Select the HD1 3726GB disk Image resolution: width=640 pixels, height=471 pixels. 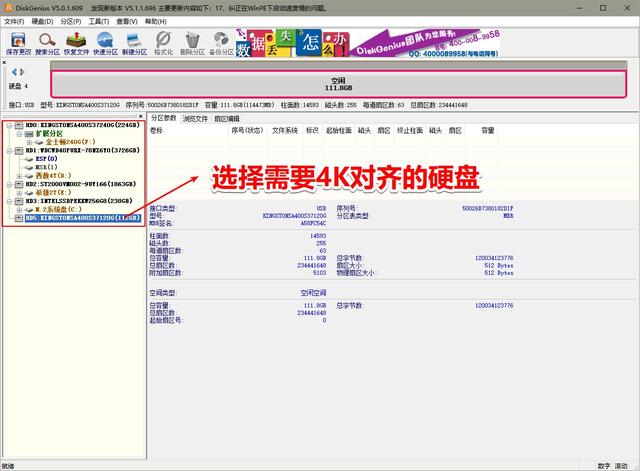click(x=82, y=150)
